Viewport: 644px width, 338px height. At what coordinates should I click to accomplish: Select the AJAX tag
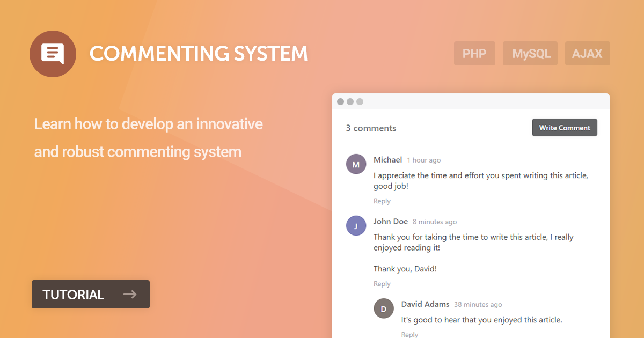[588, 54]
